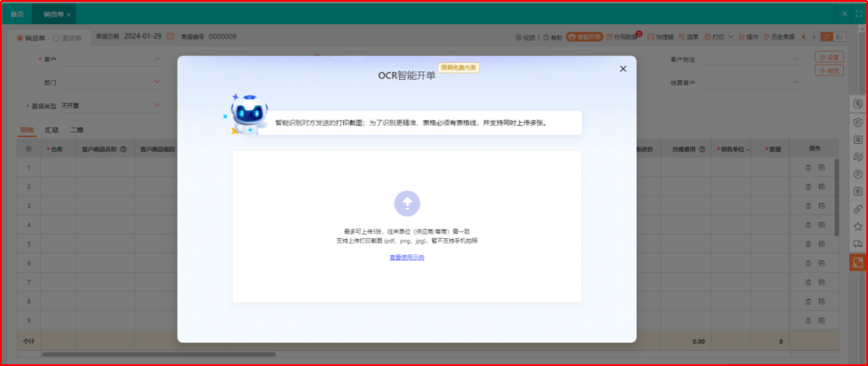This screenshot has width=868, height=366.
Task: Click the 智能开单 button
Action: [585, 37]
